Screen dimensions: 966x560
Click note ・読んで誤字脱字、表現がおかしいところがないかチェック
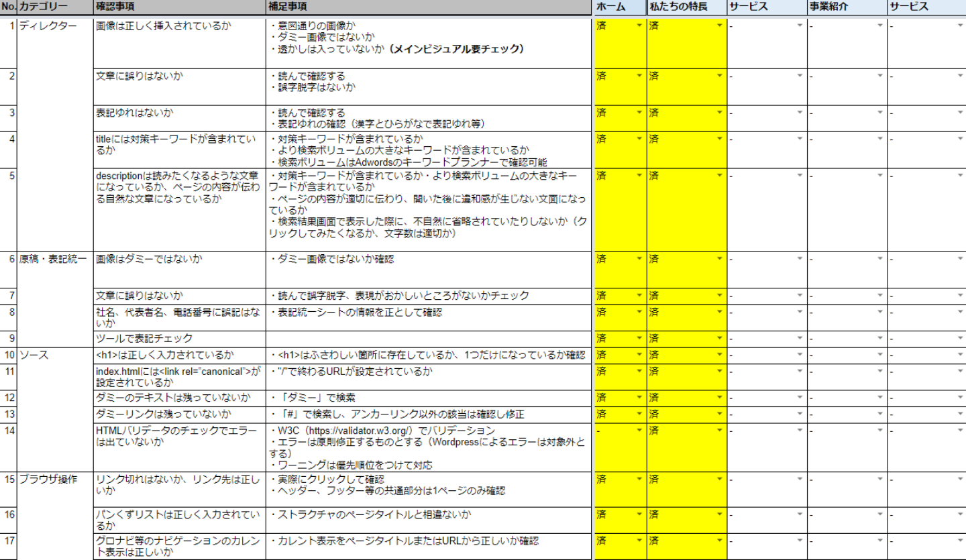click(428, 296)
